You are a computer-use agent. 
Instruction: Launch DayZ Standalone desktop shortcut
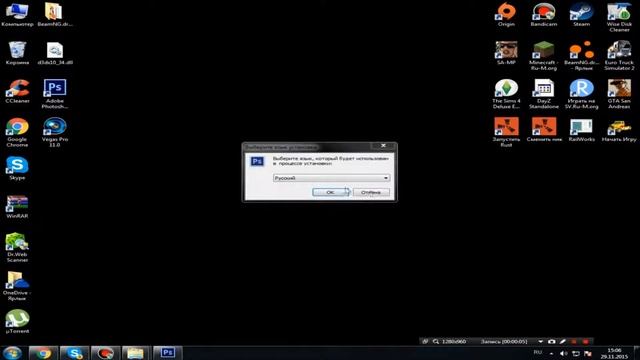point(544,94)
